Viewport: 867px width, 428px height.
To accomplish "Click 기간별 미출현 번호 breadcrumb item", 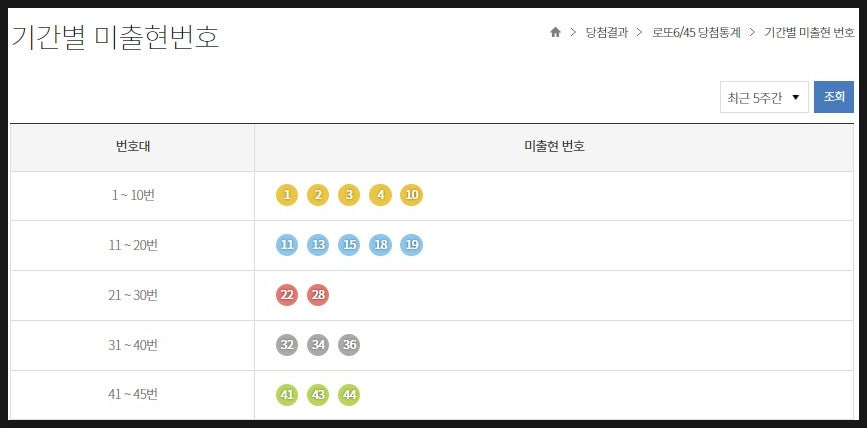I will click(809, 33).
